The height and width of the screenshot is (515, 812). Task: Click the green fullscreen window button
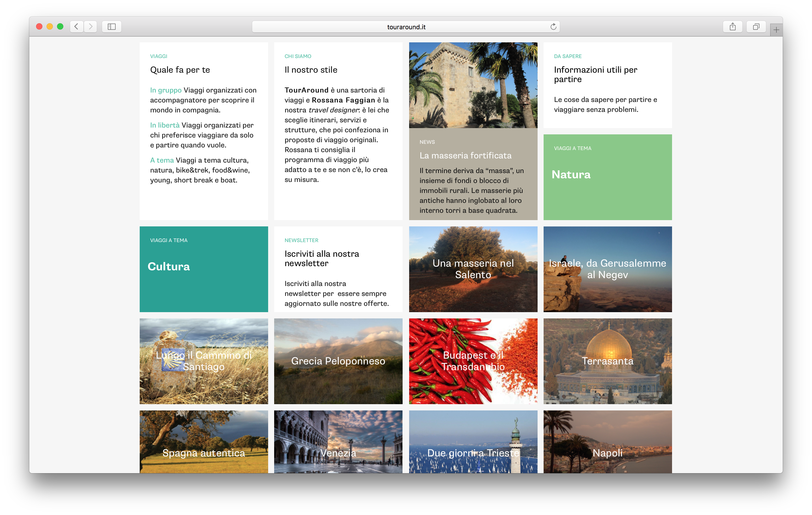[x=60, y=27]
